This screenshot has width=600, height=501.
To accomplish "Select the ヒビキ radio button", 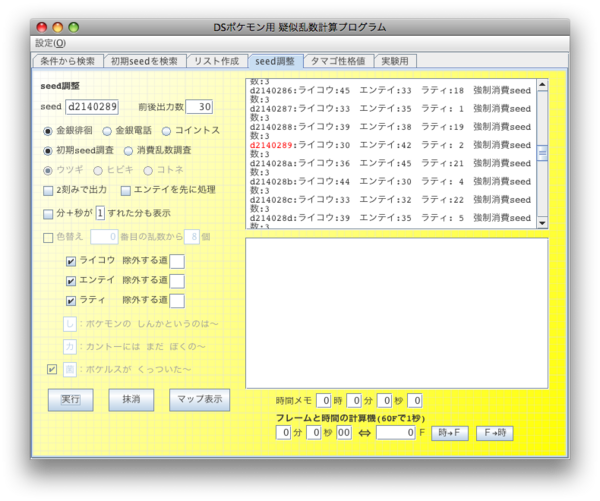I will (x=98, y=170).
